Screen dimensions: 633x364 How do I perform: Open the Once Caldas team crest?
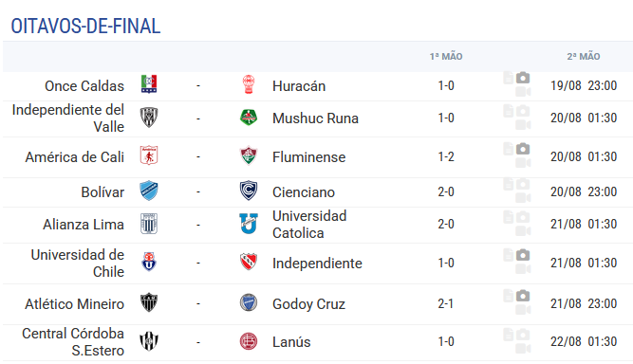tap(149, 84)
